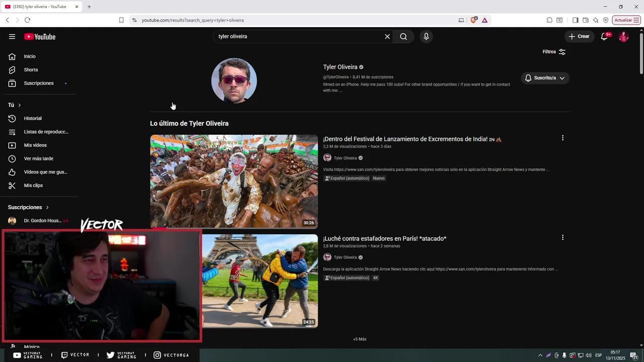The height and width of the screenshot is (362, 644).
Task: Open the Filtros search filters
Action: tap(554, 52)
